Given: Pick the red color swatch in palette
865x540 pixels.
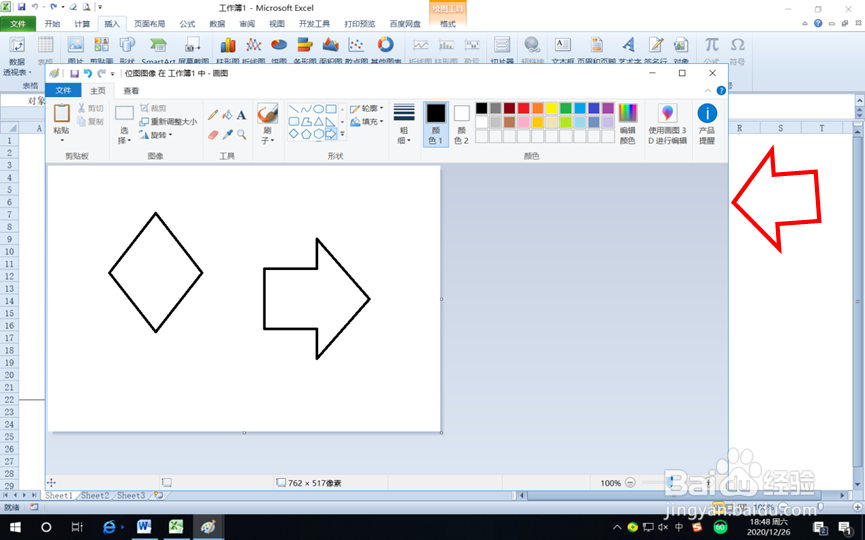Looking at the screenshot, I should tap(523, 108).
